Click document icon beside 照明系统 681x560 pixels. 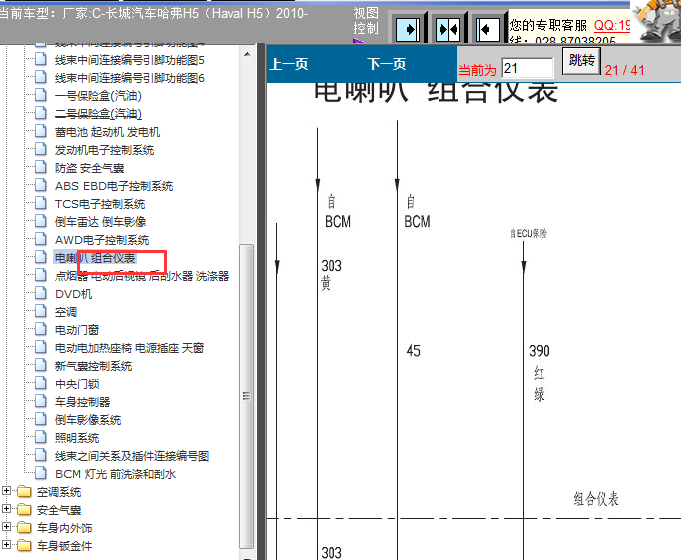click(41, 437)
